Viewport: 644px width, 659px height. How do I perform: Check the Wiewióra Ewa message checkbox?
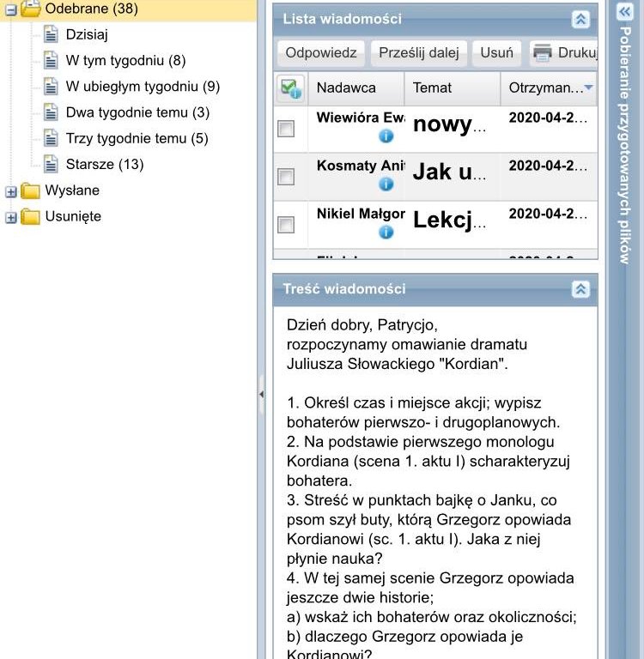286,129
